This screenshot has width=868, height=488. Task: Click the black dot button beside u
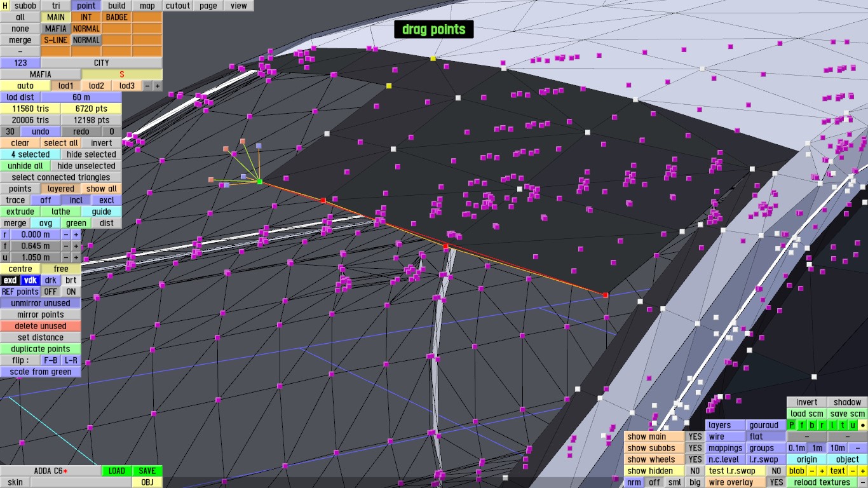862,425
